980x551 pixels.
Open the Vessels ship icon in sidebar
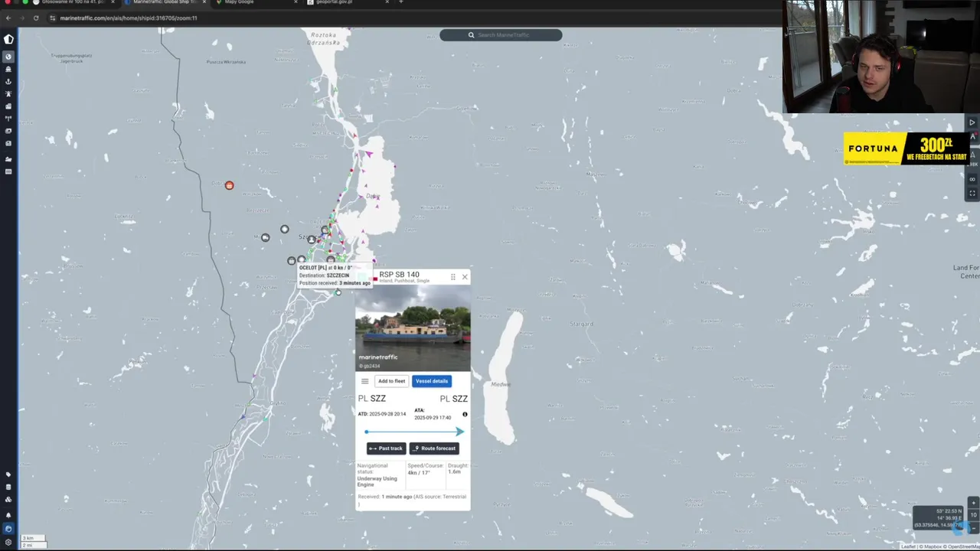(8, 69)
